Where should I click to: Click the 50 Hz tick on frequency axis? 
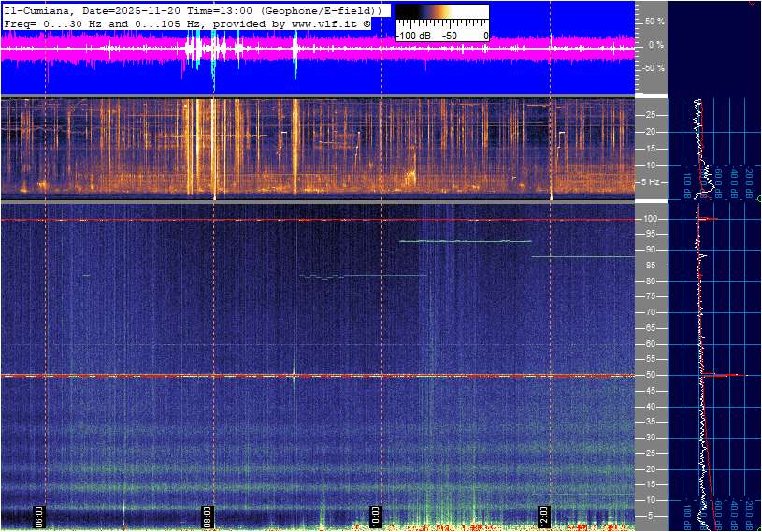pyautogui.click(x=651, y=375)
